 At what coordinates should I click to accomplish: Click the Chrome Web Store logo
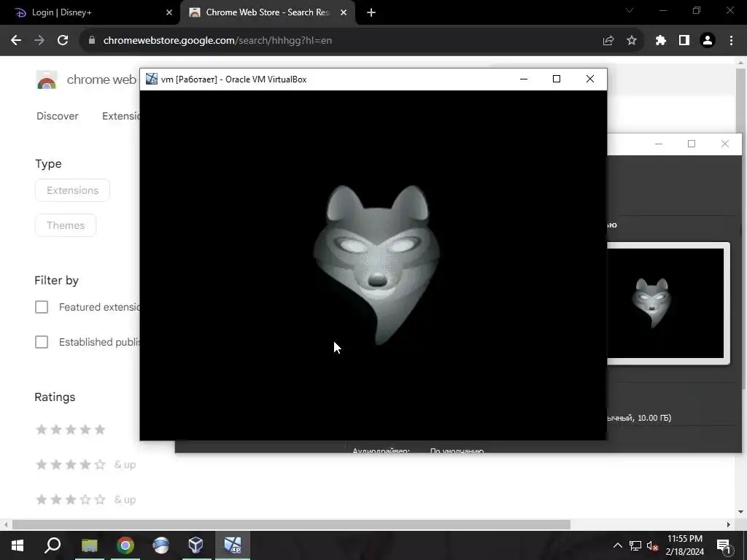point(47,80)
